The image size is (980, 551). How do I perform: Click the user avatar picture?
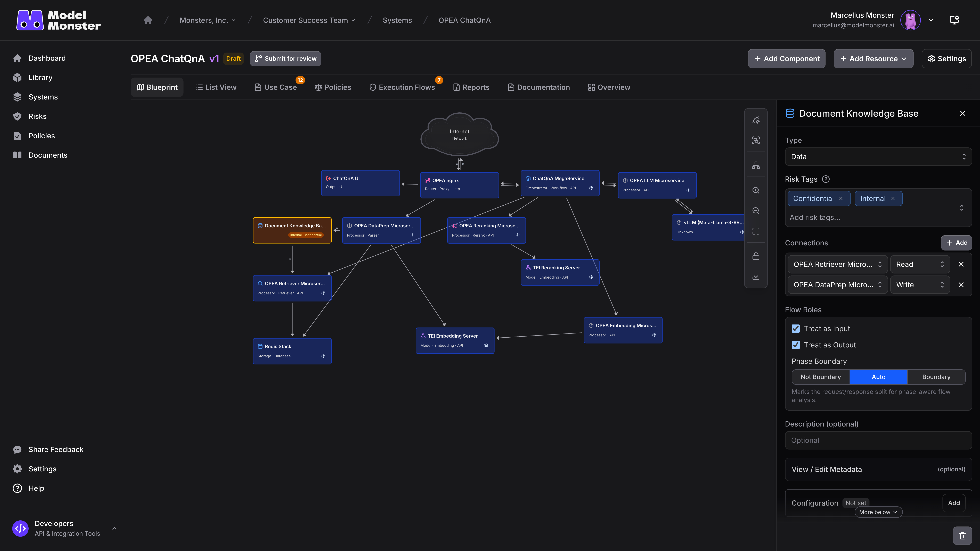910,20
